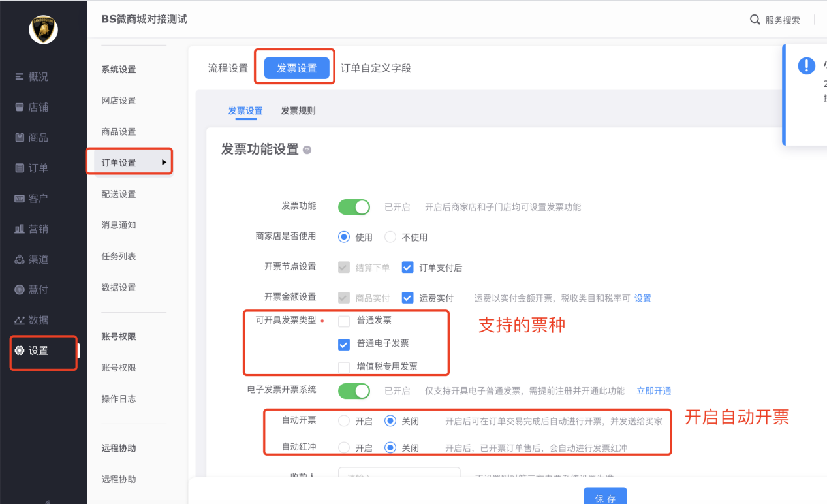Open the 客户 customers icon in sidebar

click(20, 198)
